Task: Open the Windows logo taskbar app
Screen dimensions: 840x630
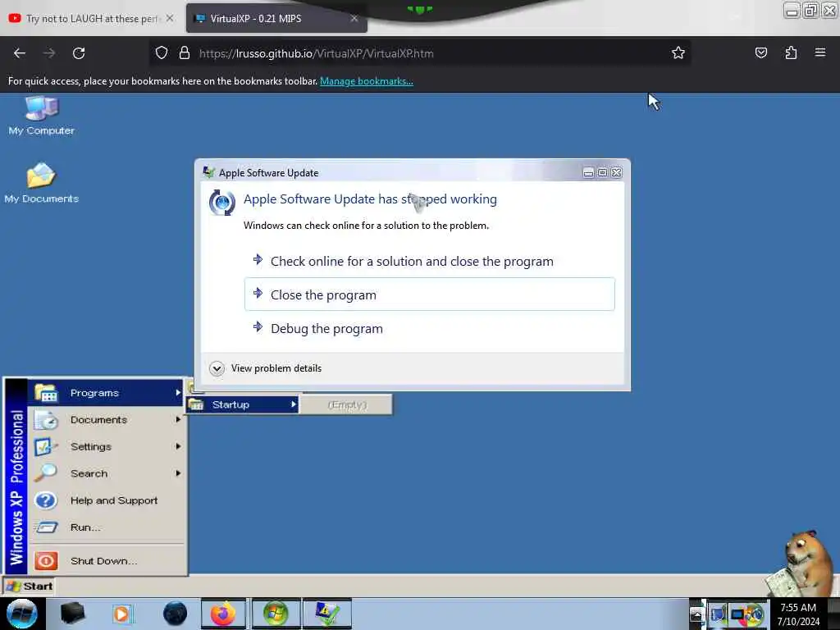Action: coord(276,614)
